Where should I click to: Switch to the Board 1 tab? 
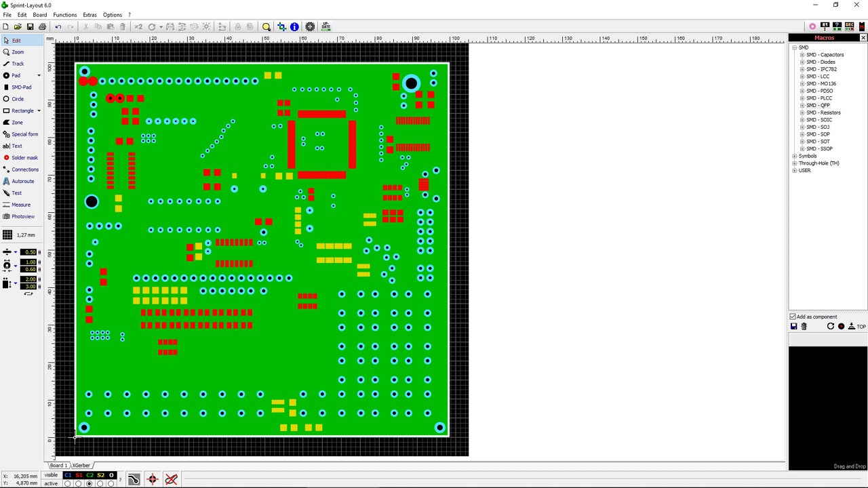59,466
